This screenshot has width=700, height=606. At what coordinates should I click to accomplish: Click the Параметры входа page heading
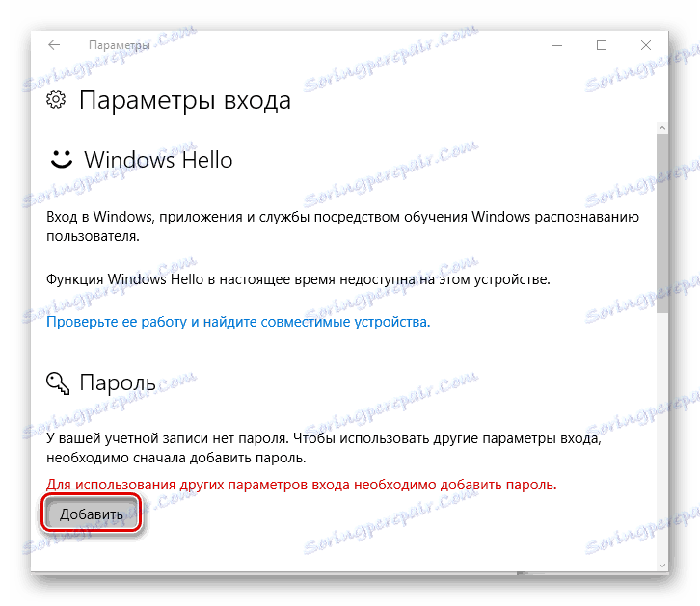pos(185,100)
